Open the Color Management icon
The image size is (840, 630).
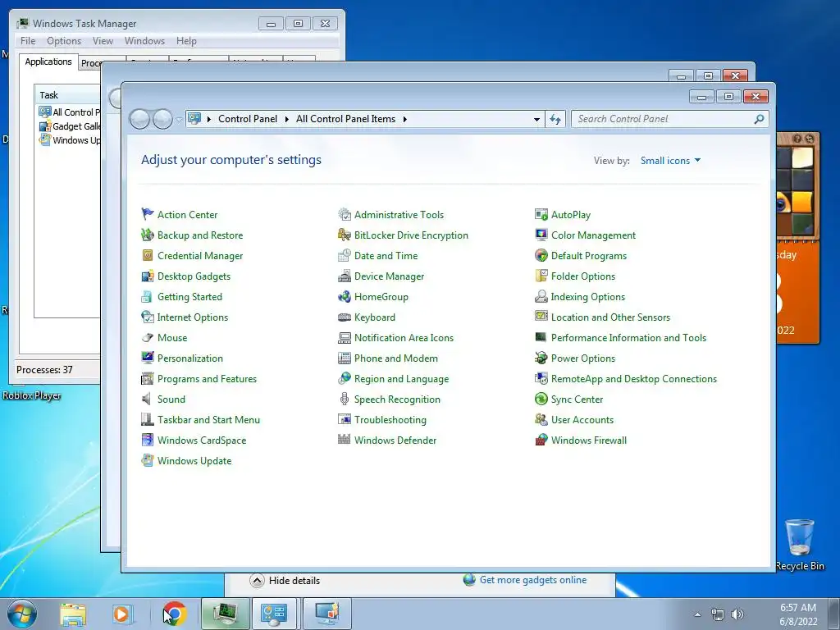tap(541, 235)
